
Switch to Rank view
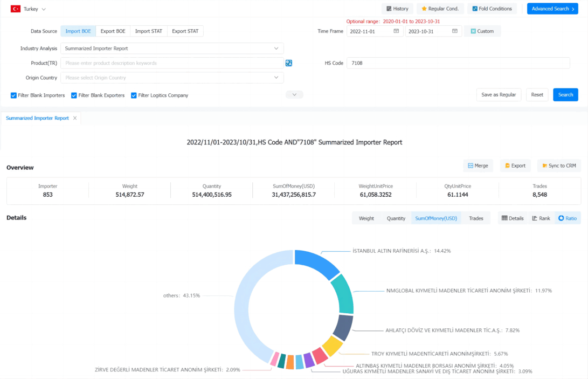tap(541, 218)
